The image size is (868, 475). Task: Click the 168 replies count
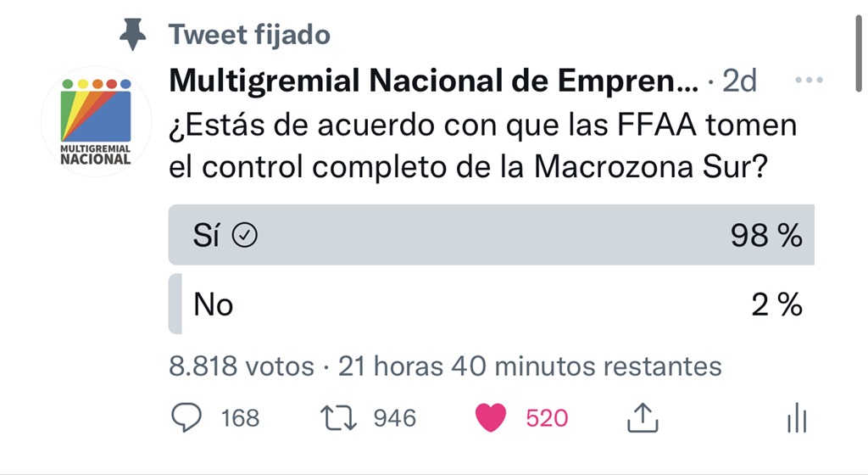[240, 418]
